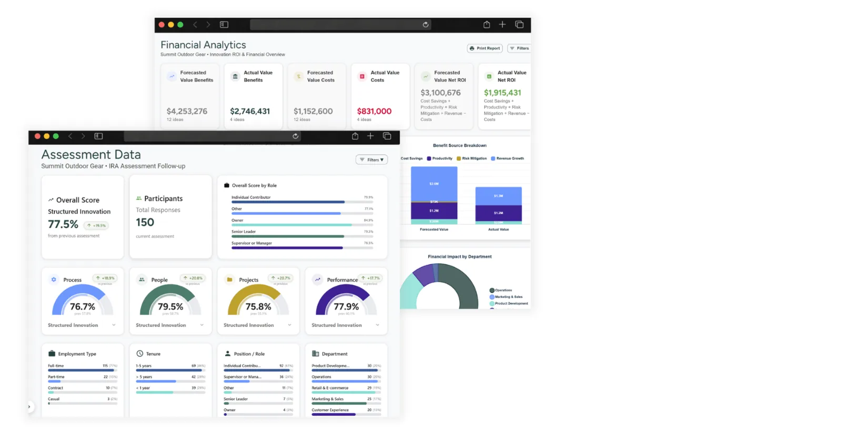This screenshot has width=868, height=438.
Task: Click the Process gear icon
Action: 54,280
